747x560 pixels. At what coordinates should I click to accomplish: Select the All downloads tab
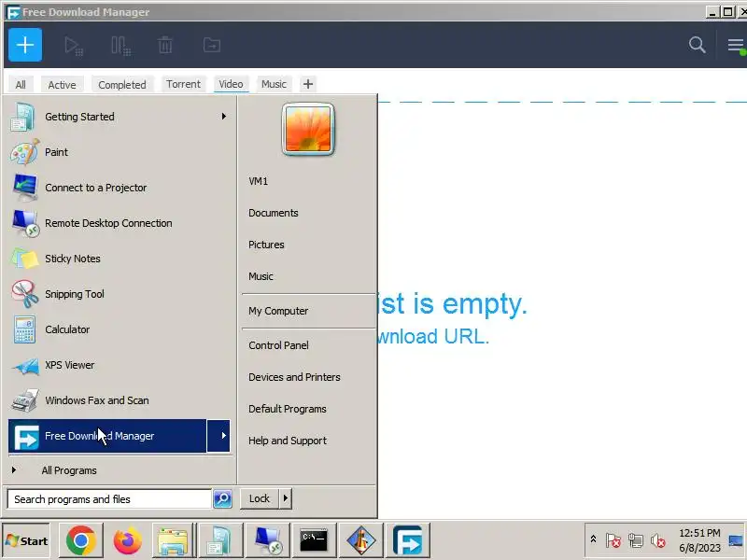[x=21, y=84]
